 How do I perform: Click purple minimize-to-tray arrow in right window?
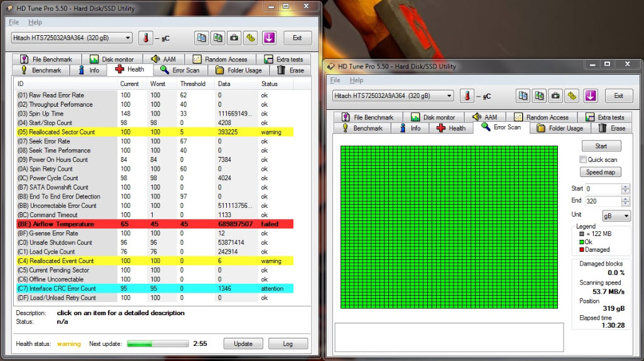tap(591, 96)
